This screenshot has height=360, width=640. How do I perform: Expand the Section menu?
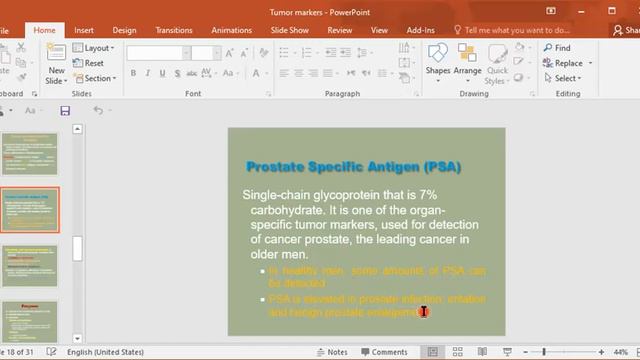click(95, 78)
